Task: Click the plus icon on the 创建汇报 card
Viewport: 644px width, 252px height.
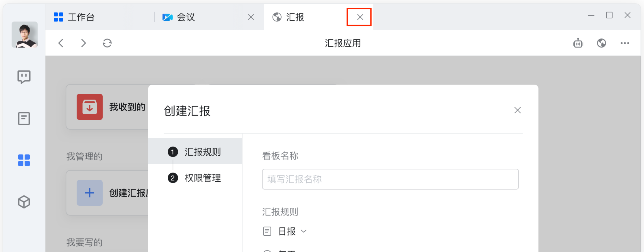Action: (x=90, y=193)
